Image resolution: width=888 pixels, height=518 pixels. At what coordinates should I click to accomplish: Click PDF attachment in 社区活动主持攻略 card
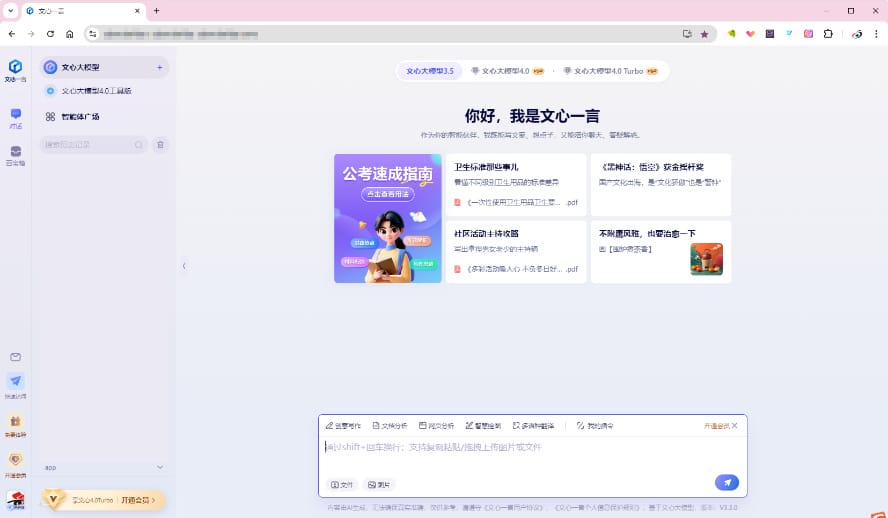tap(516, 269)
